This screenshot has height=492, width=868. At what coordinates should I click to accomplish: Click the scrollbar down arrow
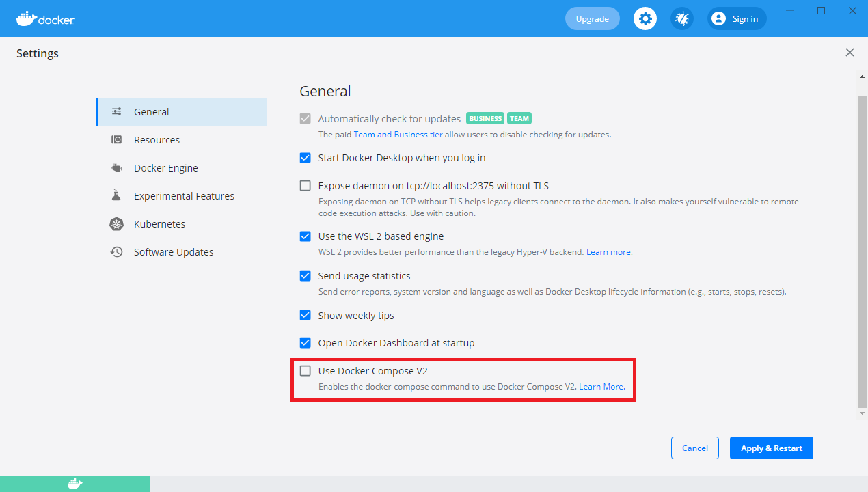coord(862,413)
